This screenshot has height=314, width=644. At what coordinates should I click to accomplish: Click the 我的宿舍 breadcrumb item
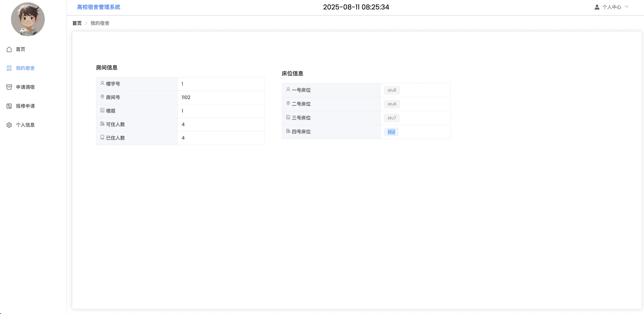(100, 23)
